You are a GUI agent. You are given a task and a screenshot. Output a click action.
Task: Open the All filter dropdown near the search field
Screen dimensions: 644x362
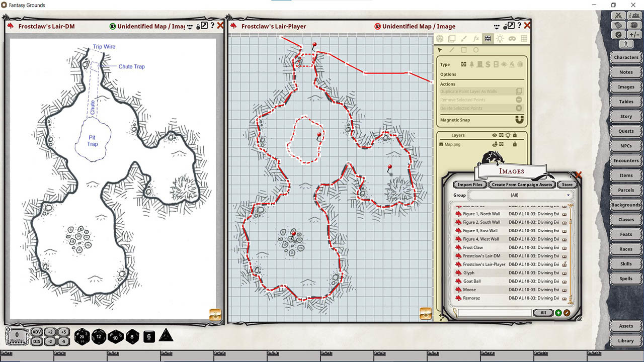click(543, 312)
